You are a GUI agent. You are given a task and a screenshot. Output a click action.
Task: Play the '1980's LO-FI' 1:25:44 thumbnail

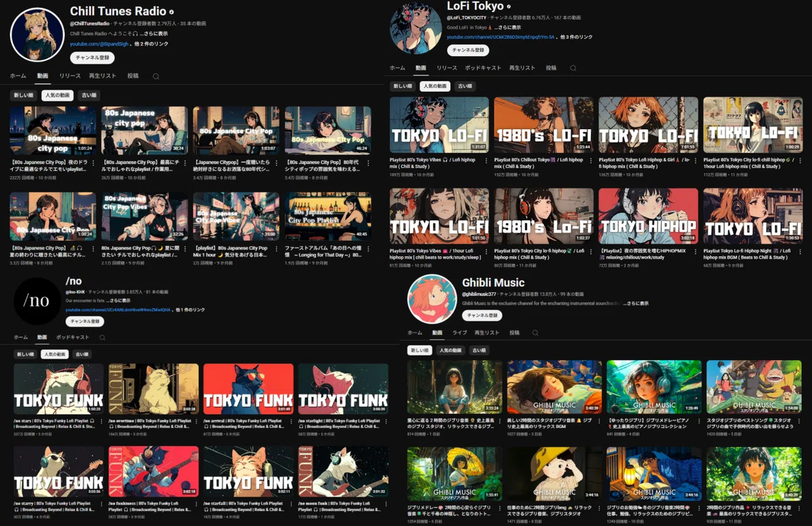pyautogui.click(x=543, y=125)
